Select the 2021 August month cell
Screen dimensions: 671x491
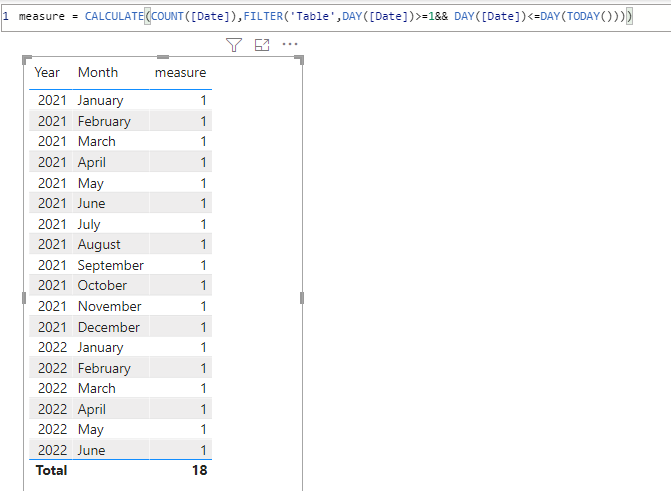click(99, 244)
